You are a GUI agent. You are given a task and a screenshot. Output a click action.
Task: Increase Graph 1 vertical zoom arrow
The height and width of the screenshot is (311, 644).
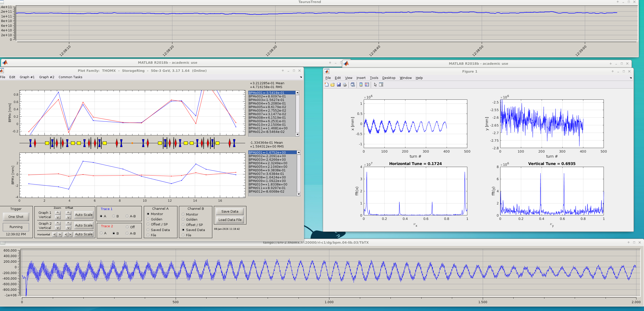click(58, 213)
